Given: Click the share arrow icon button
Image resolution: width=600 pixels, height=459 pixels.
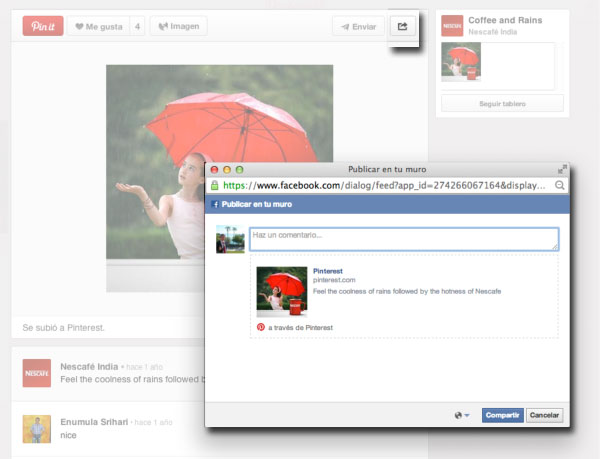Looking at the screenshot, I should click(x=402, y=27).
